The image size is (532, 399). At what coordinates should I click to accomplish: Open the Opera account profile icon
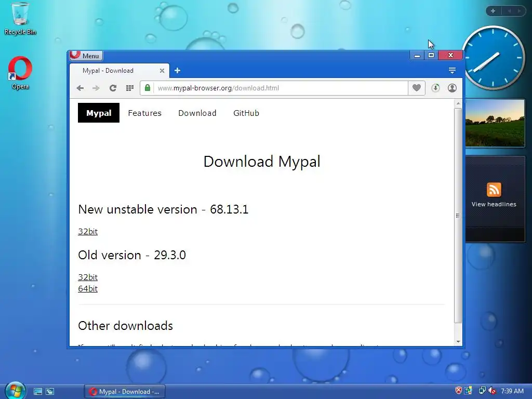pos(452,88)
